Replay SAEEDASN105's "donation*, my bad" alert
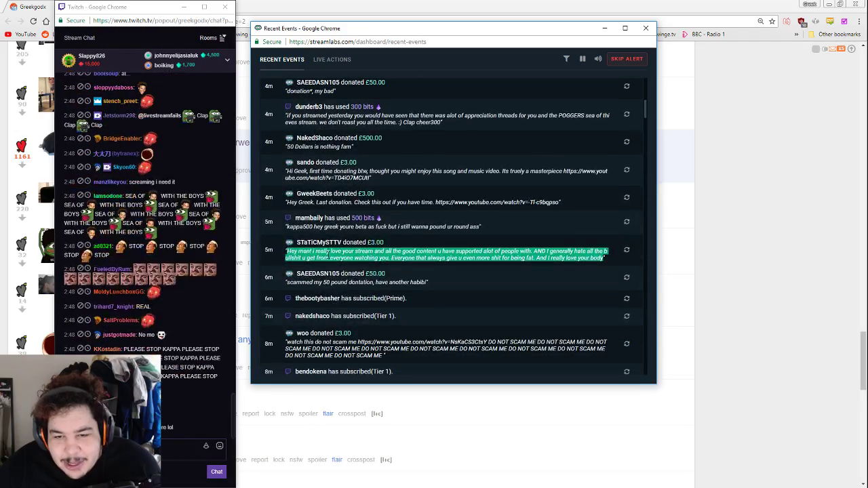 pyautogui.click(x=627, y=86)
